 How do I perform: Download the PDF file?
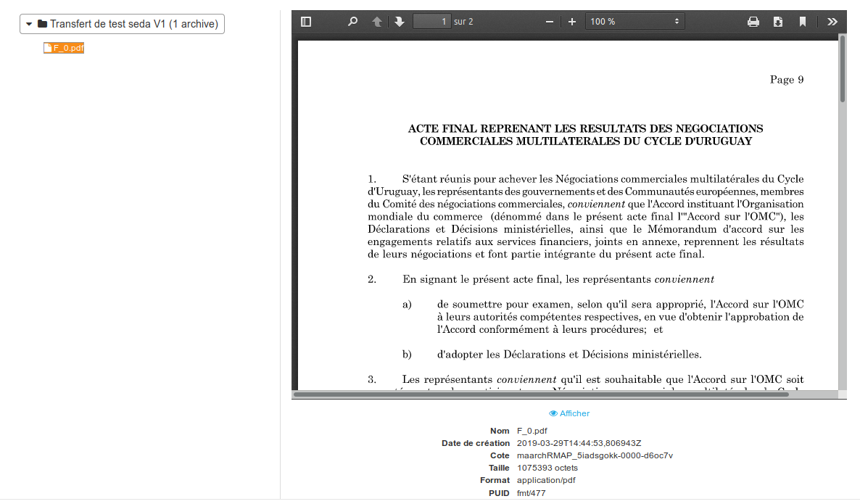coord(778,21)
